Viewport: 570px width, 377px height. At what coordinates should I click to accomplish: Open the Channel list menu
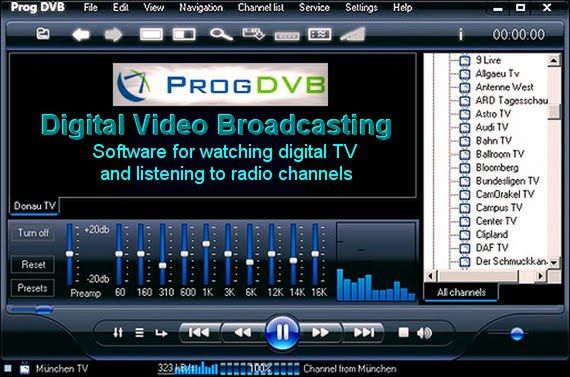(261, 7)
